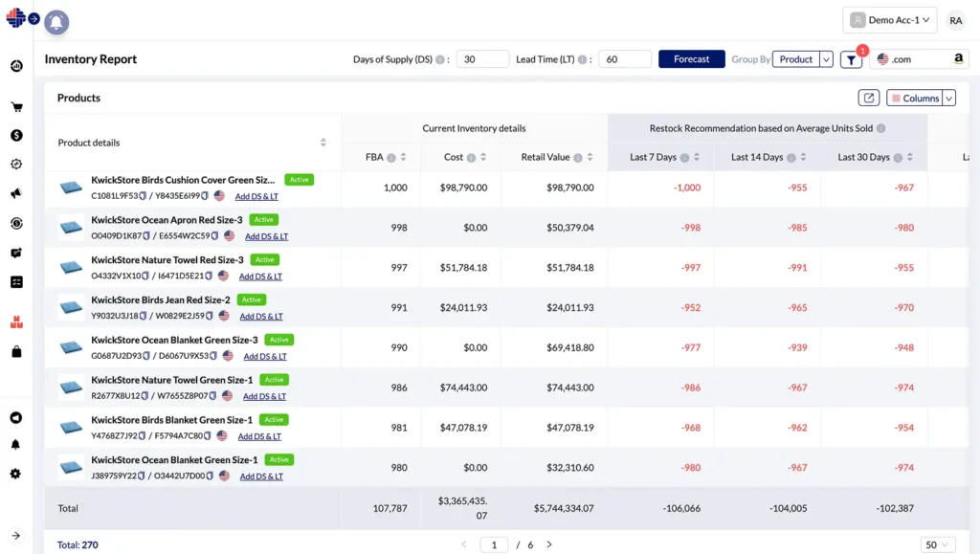
Task: Click the Active badge on Ocean Apron Red
Action: click(x=264, y=220)
